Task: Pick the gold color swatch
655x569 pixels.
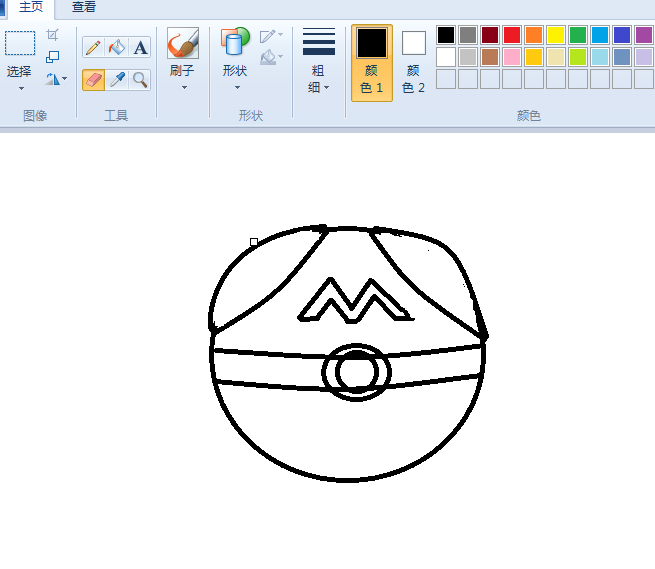Action: [534, 57]
